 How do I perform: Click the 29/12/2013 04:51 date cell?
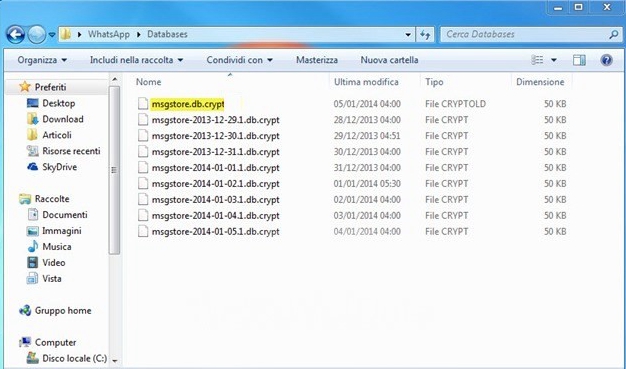point(367,136)
